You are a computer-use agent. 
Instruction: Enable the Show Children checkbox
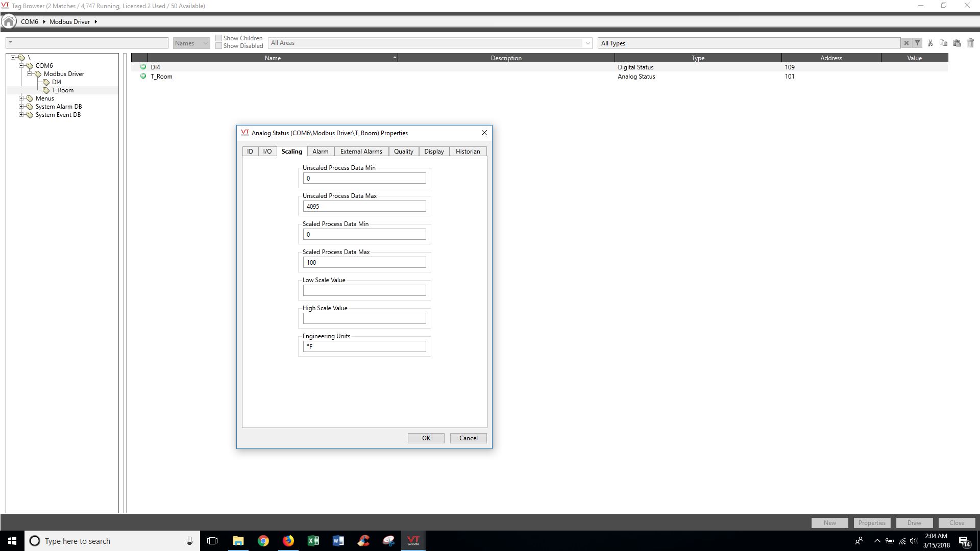pos(219,38)
